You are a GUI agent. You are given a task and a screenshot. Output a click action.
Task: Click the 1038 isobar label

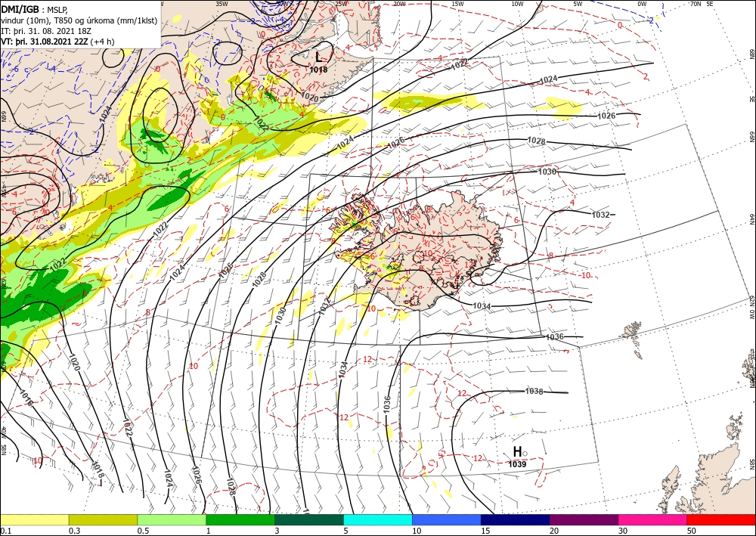click(534, 392)
